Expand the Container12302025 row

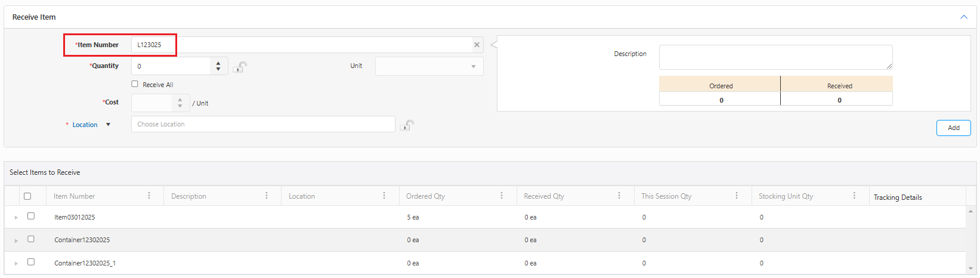click(x=16, y=240)
